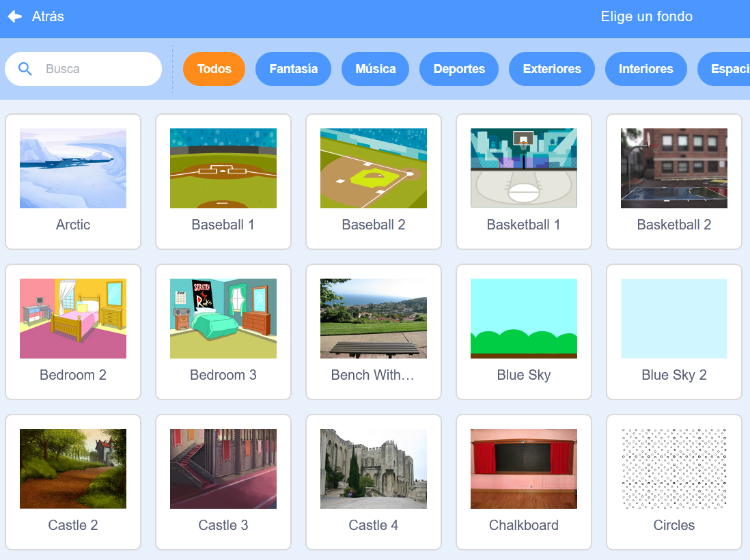The height and width of the screenshot is (560, 750).
Task: Switch to the Exteriores category
Action: point(552,69)
